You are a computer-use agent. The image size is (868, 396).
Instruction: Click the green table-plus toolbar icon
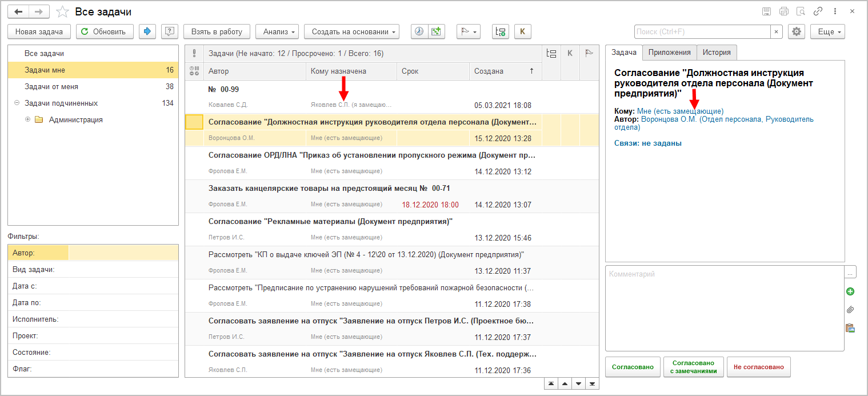(436, 31)
